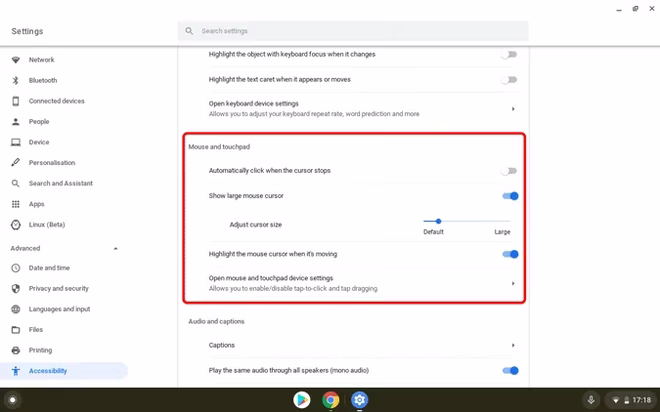Click the Search and Assistant magnifier icon
This screenshot has height=412, width=660.
(16, 183)
